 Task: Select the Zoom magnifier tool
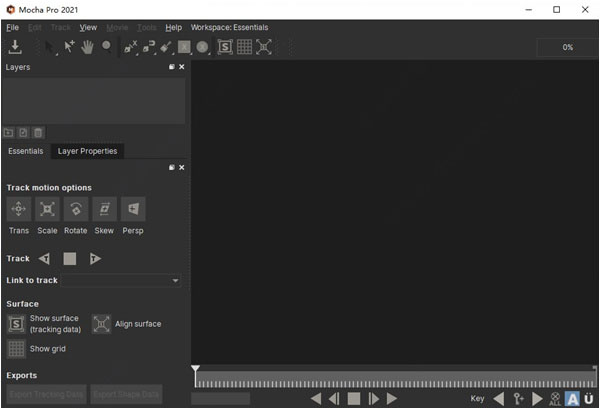coord(106,47)
